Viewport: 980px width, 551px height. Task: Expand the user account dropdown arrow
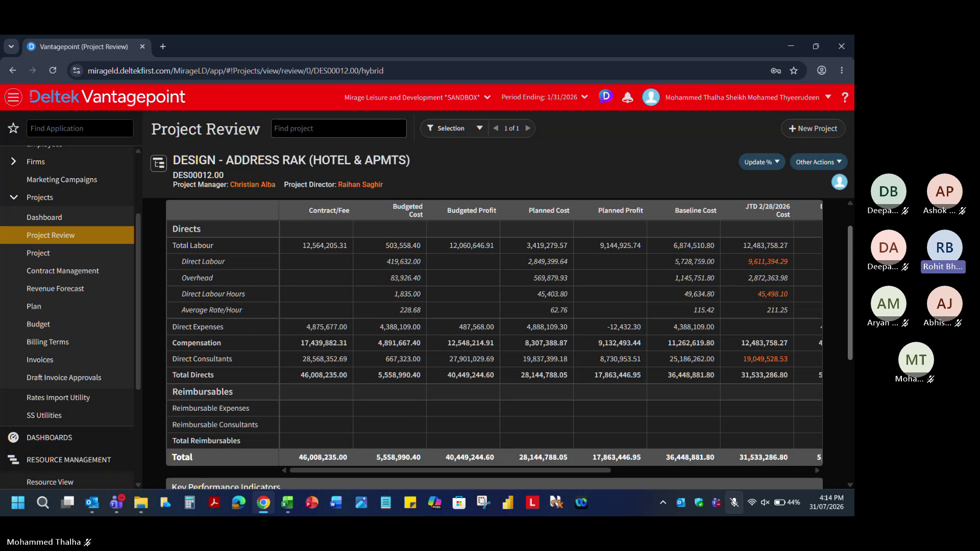tap(828, 97)
